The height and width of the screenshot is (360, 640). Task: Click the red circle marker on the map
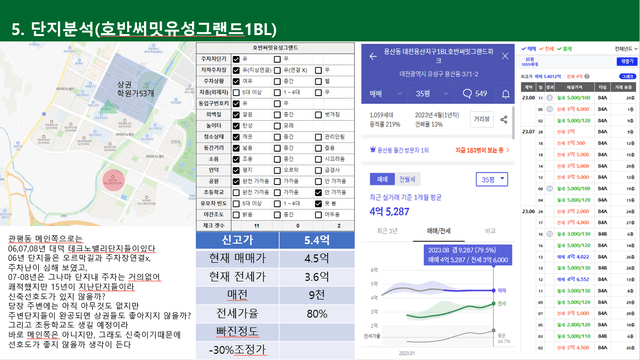click(113, 180)
